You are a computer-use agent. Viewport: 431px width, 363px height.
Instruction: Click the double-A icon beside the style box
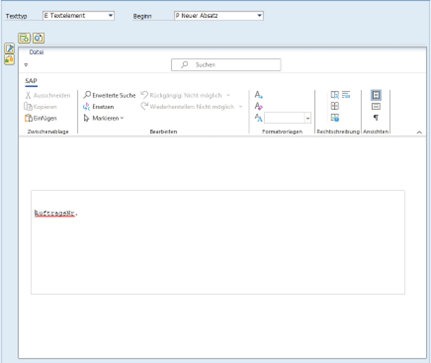pyautogui.click(x=259, y=118)
